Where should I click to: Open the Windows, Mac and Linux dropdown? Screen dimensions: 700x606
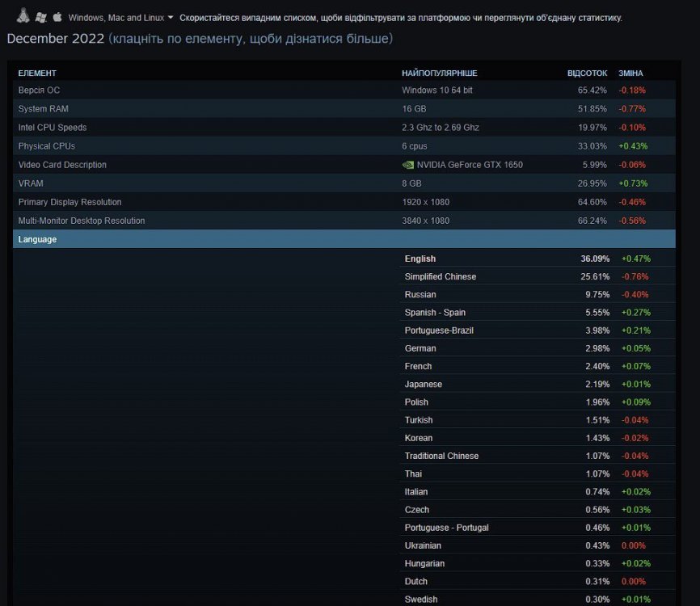120,18
